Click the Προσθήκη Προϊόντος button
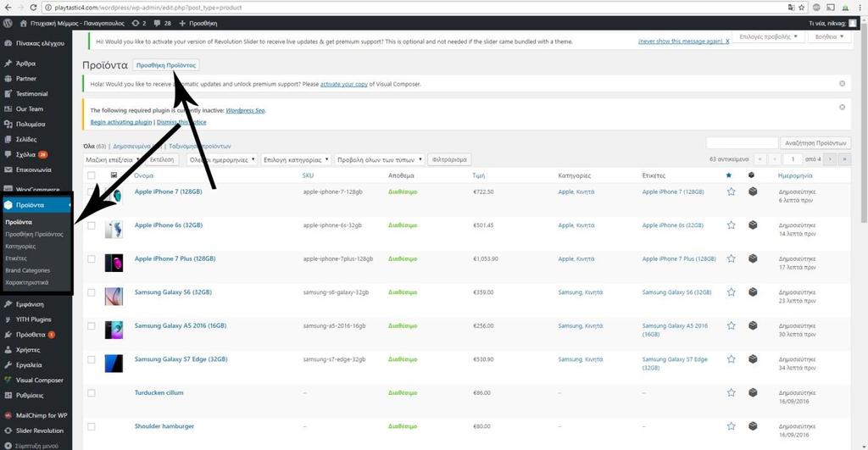Viewport: 868px width, 450px height. [x=166, y=64]
